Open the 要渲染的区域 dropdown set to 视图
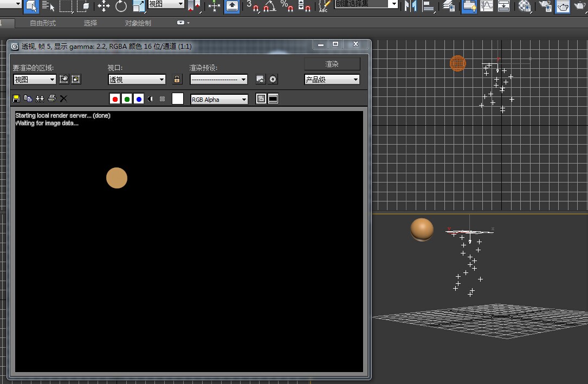Screen dimensions: 588x384 click(x=35, y=80)
